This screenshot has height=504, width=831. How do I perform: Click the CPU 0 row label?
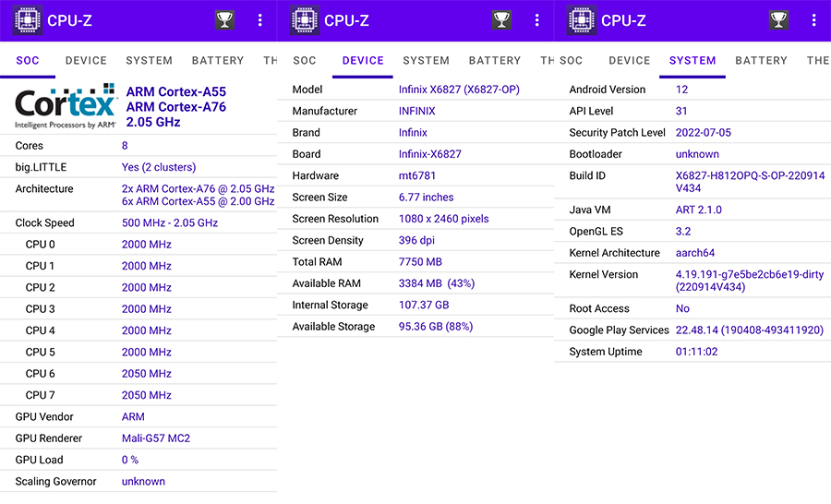pos(41,245)
